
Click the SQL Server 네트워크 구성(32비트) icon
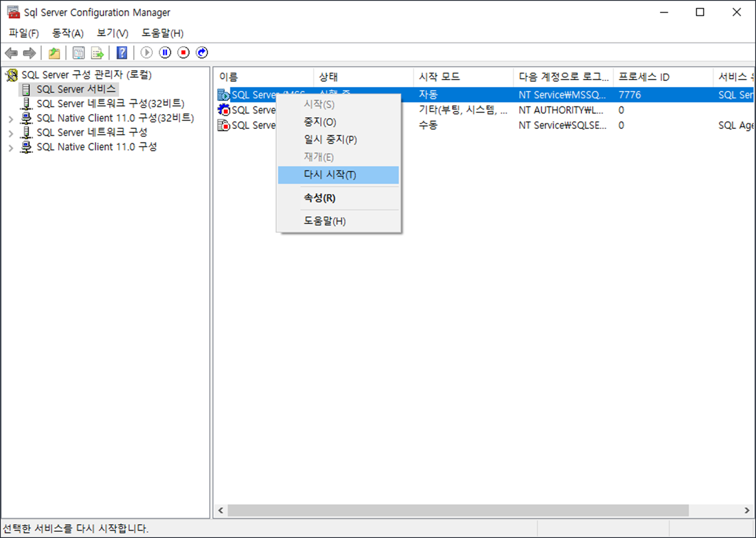pyautogui.click(x=26, y=104)
